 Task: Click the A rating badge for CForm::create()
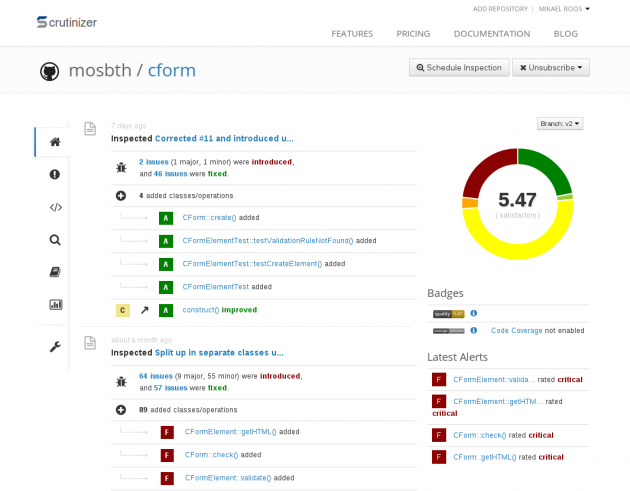pos(166,218)
